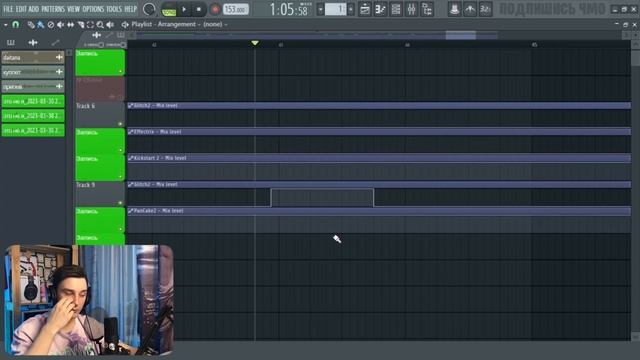This screenshot has height=360, width=640.
Task: Select the Track 9 header
Action: click(100, 194)
